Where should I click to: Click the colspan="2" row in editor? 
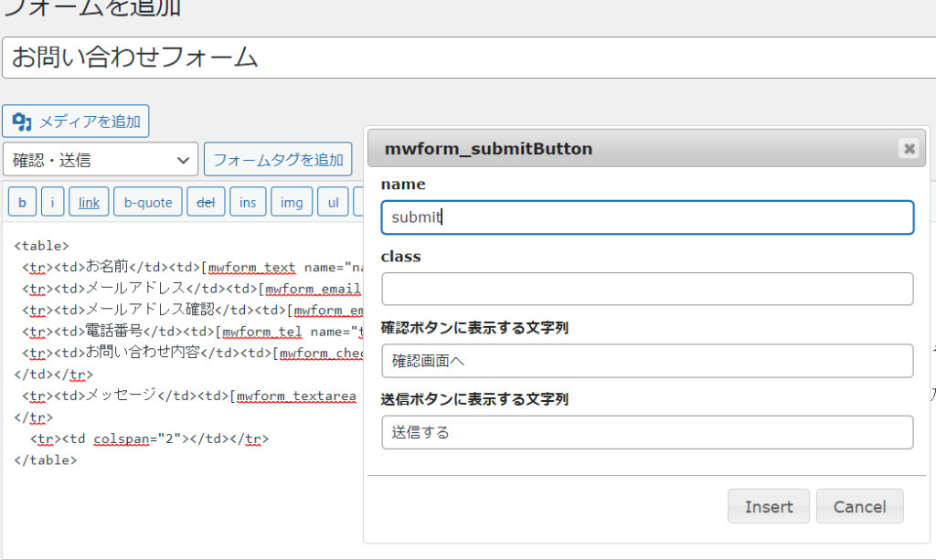tap(149, 438)
